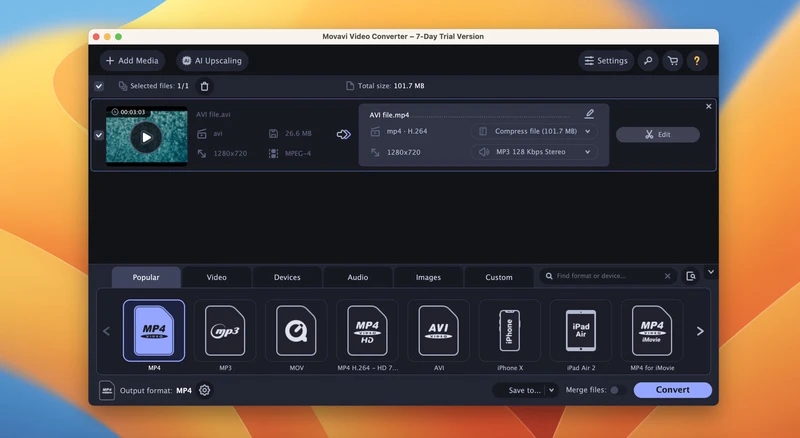This screenshot has height=438, width=800.
Task: Show previous format presets with left arrow
Action: point(106,331)
